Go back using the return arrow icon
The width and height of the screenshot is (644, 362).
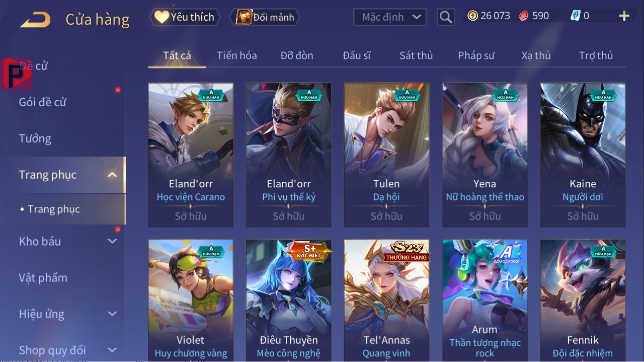point(35,20)
